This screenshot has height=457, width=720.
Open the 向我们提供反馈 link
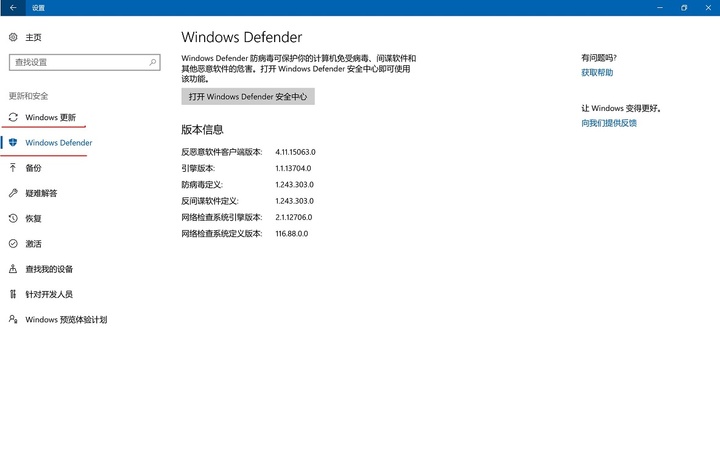[609, 123]
